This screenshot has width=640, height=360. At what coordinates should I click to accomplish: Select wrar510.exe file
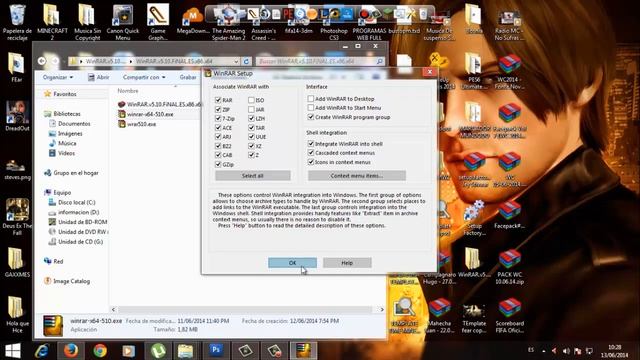click(141, 124)
